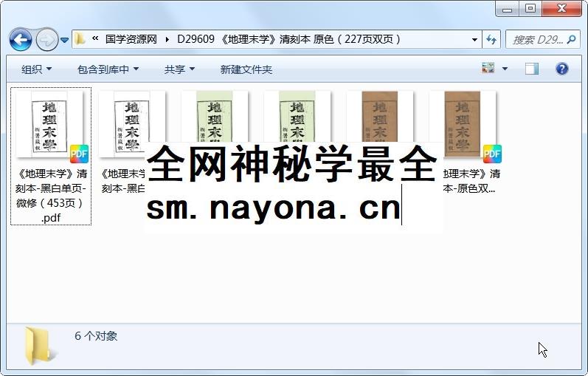
Task: Click the folder icon in address bar
Action: tap(79, 38)
